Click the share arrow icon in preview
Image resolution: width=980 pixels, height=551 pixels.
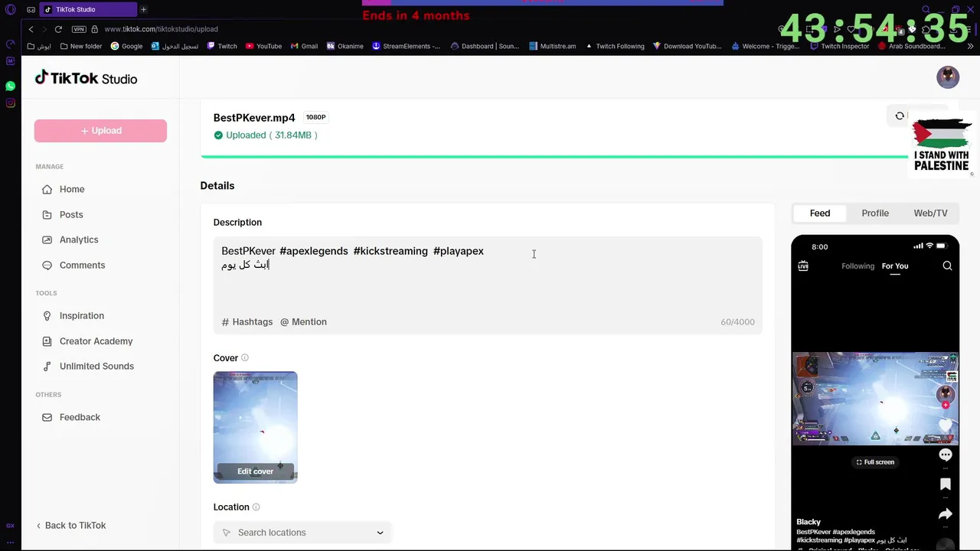click(x=946, y=514)
